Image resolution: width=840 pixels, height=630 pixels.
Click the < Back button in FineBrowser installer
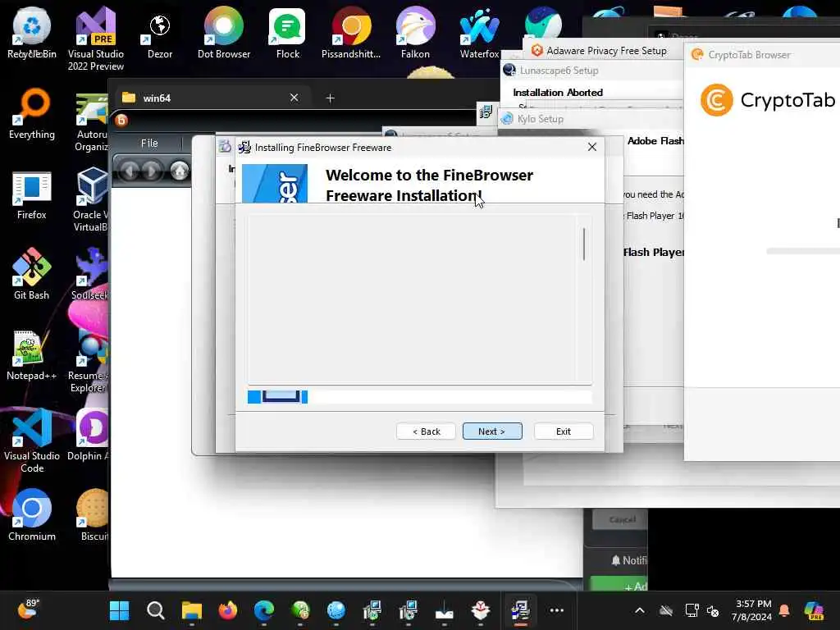click(x=426, y=431)
